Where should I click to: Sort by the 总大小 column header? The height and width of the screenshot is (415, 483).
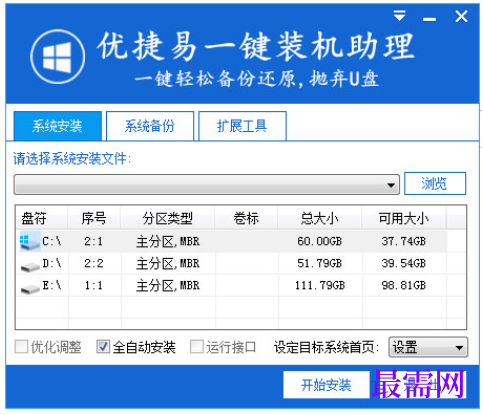coord(319,219)
